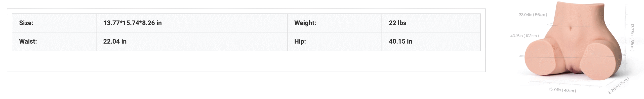This screenshot has width=644, height=99.
Task: Click the 15.74in (40cm) width label
Action: coord(562,90)
